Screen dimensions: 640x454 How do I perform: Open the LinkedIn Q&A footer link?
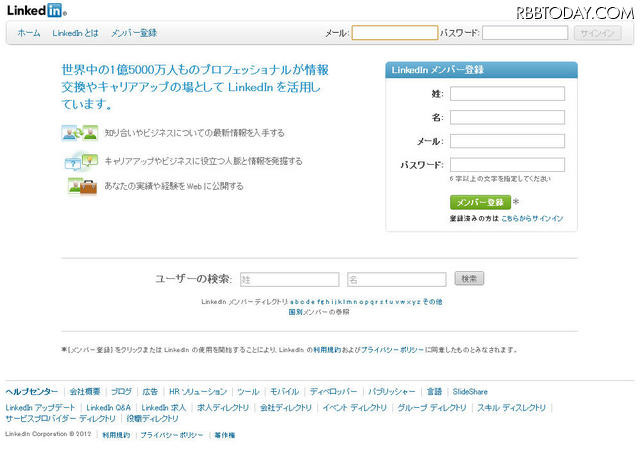coord(109,407)
